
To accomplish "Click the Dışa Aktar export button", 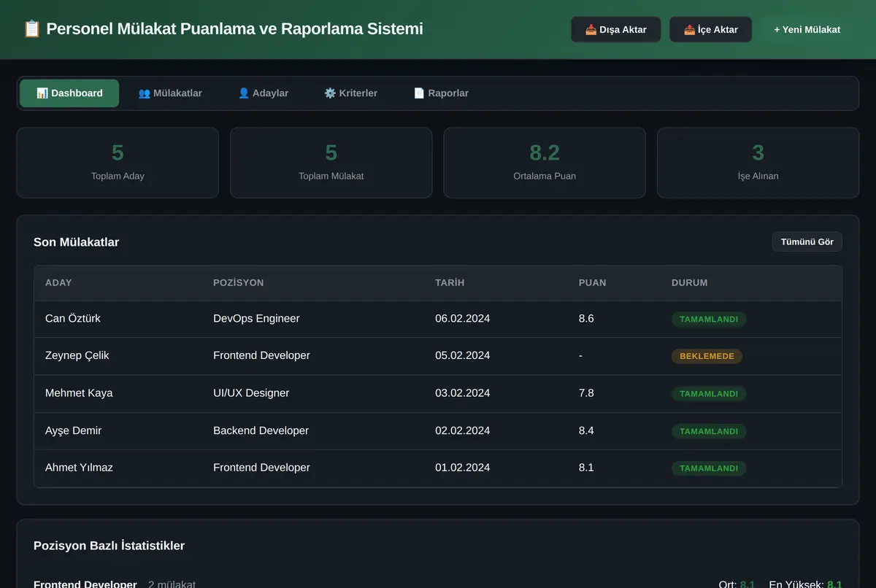I will coord(616,30).
